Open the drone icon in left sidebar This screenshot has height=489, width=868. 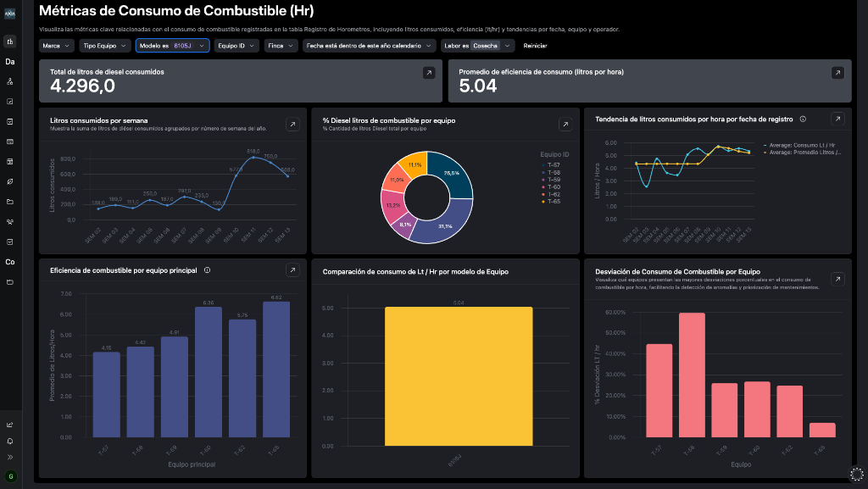10,222
